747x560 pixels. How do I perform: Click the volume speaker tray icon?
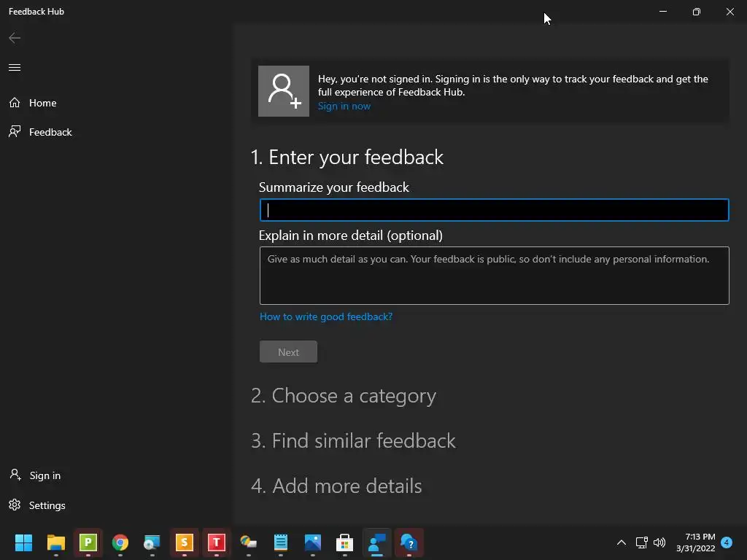pos(659,542)
